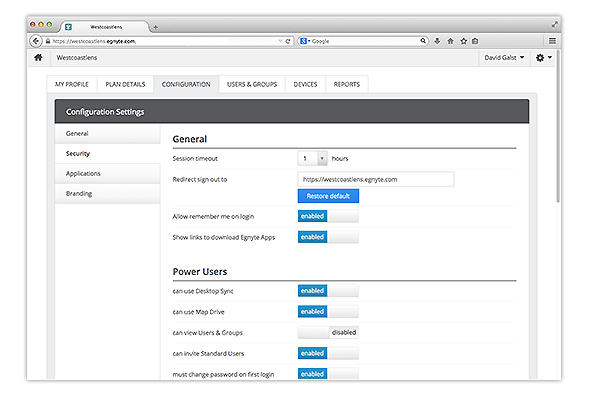The image size is (600, 412).
Task: Click the browser back arrow button
Action: (x=37, y=41)
